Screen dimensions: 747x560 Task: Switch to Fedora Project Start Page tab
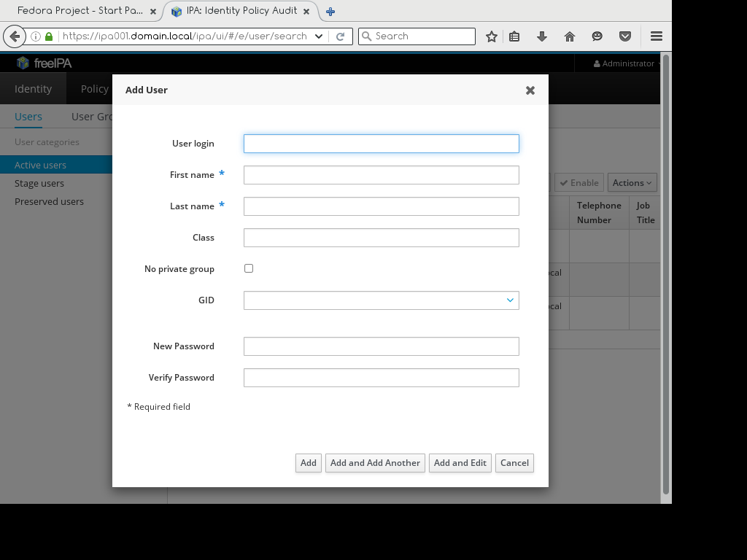80,11
